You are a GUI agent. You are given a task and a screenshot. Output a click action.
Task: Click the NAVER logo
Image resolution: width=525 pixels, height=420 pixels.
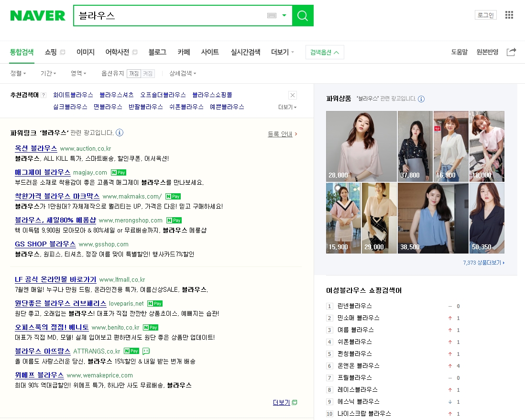click(x=38, y=16)
